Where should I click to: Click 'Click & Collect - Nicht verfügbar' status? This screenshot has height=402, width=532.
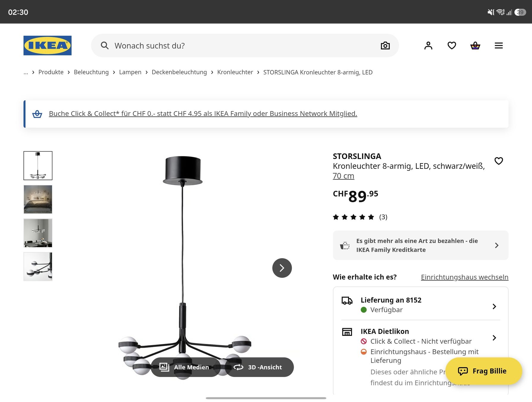[421, 342]
